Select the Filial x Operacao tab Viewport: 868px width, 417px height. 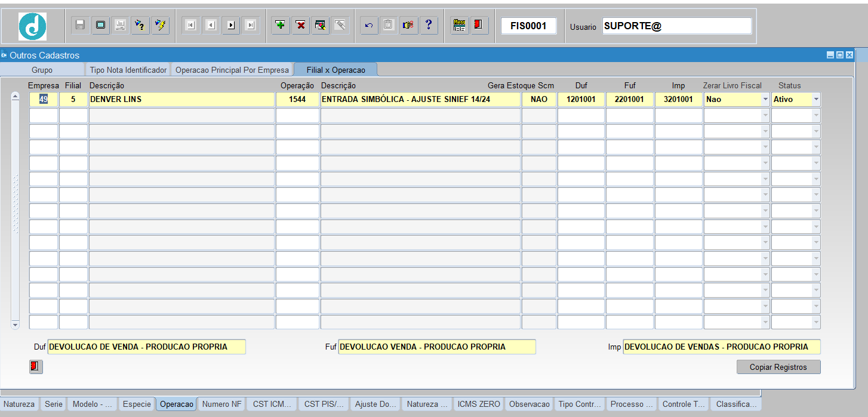point(335,70)
